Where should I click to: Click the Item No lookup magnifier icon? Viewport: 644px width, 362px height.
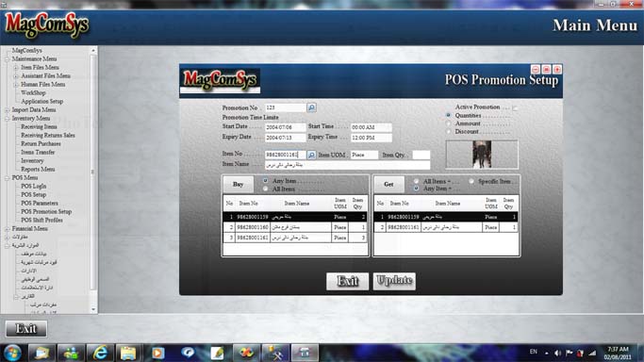(x=311, y=155)
